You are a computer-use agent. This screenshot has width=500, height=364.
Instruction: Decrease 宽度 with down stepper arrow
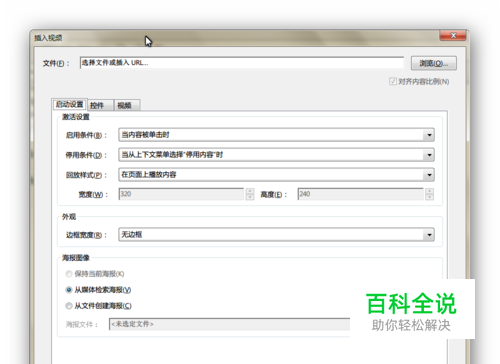tap(250, 197)
